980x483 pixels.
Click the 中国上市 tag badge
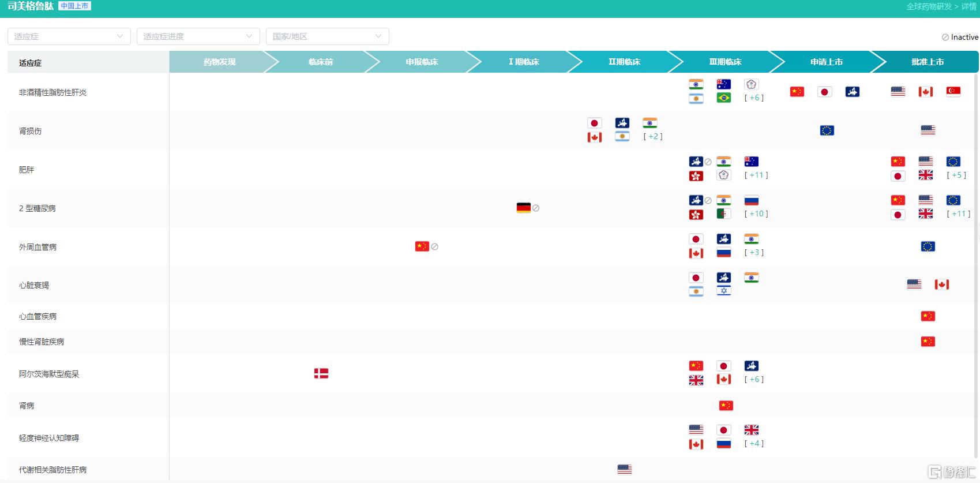[x=74, y=6]
